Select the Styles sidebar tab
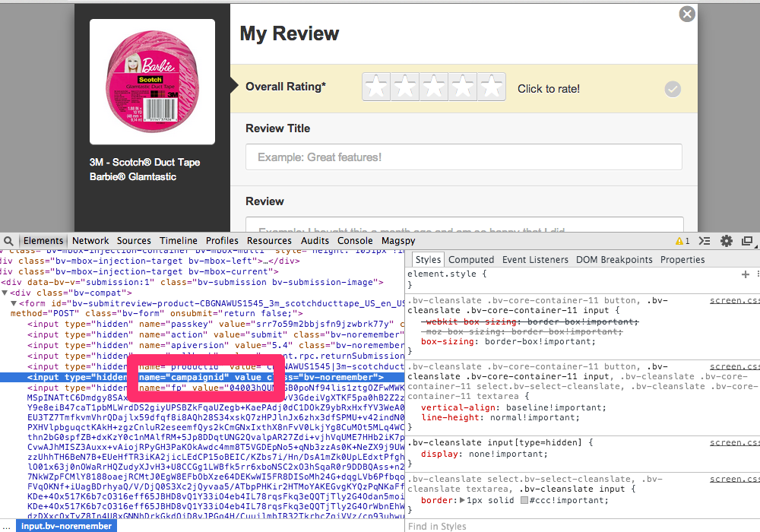The image size is (760, 532). pyautogui.click(x=428, y=260)
